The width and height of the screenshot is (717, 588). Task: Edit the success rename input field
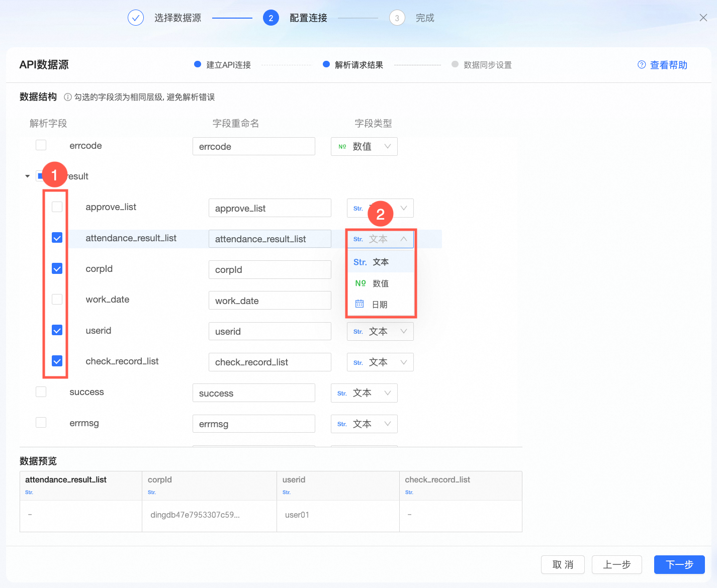point(254,393)
